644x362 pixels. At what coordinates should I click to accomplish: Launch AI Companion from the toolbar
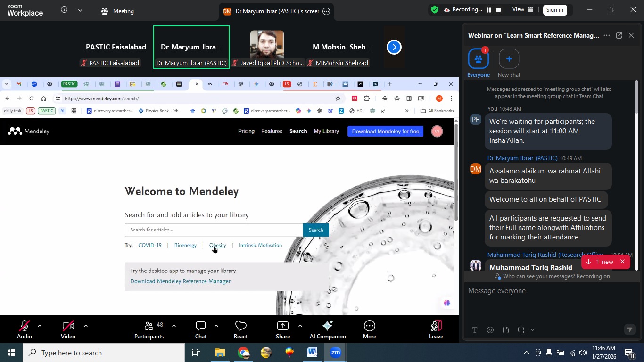click(x=327, y=329)
